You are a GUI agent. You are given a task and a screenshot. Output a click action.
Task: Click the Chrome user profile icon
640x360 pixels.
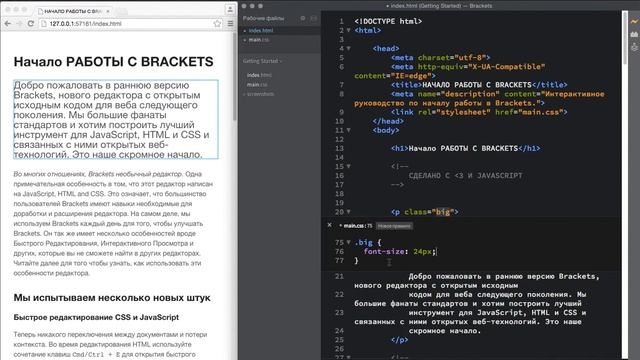(x=230, y=9)
